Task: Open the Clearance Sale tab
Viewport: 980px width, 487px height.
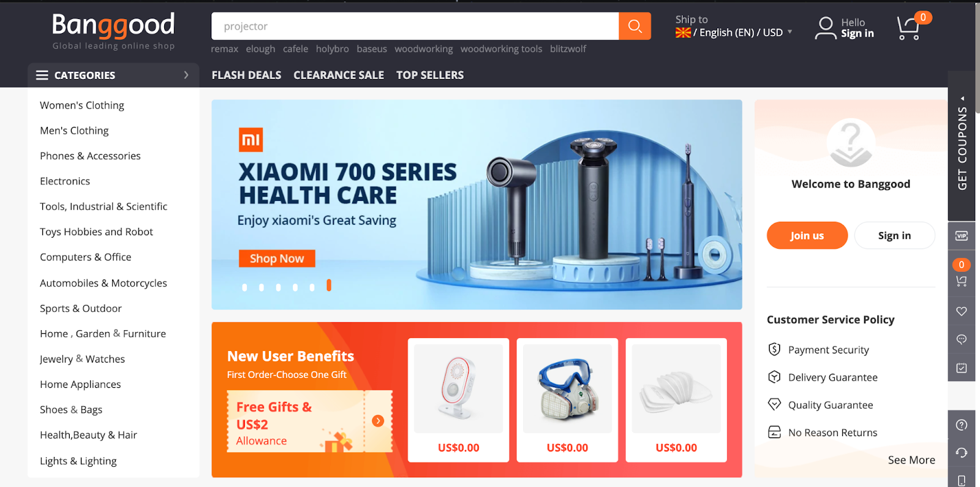Action: (x=339, y=75)
